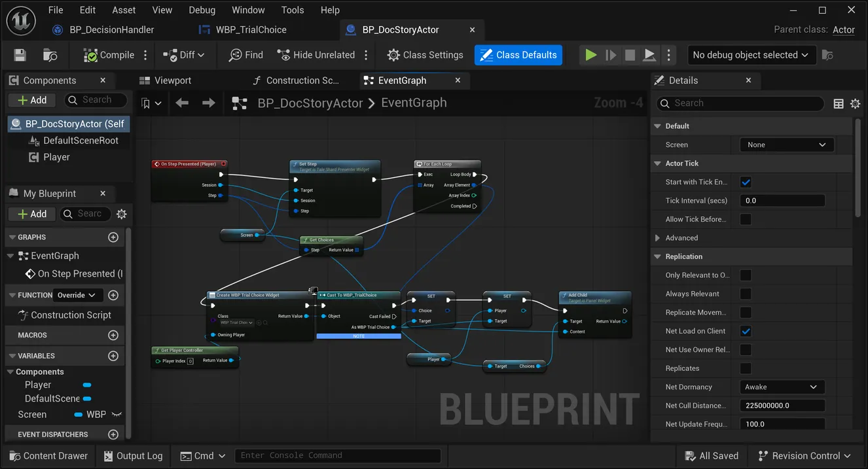Open Hide Unrelated options kebab menu

[x=366, y=55]
